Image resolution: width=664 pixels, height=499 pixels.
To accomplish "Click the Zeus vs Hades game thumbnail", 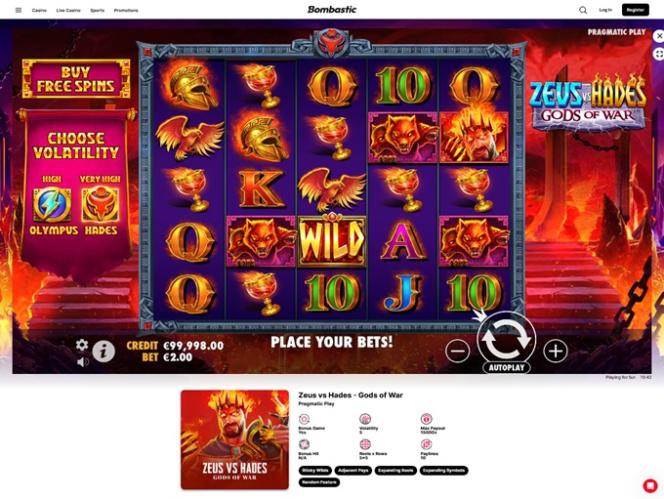I will pyautogui.click(x=235, y=440).
